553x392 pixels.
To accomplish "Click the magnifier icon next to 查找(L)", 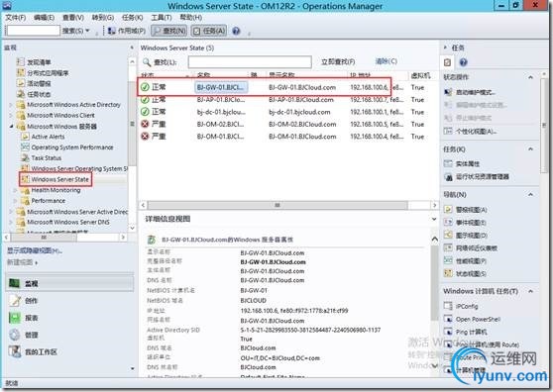I will click(x=147, y=62).
